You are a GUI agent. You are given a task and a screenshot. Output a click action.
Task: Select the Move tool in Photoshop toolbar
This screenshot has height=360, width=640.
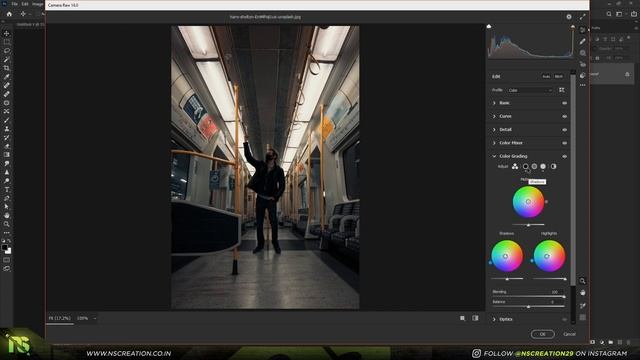pyautogui.click(x=7, y=33)
